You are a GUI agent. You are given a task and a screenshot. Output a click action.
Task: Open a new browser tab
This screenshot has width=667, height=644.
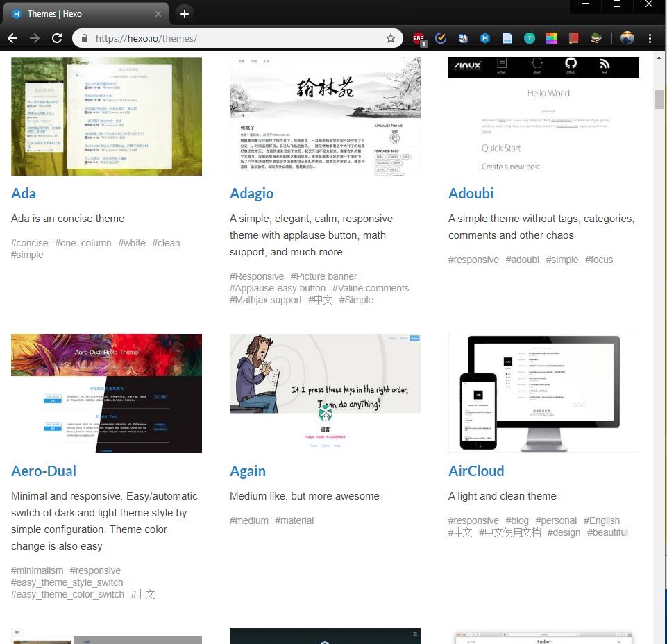[185, 14]
